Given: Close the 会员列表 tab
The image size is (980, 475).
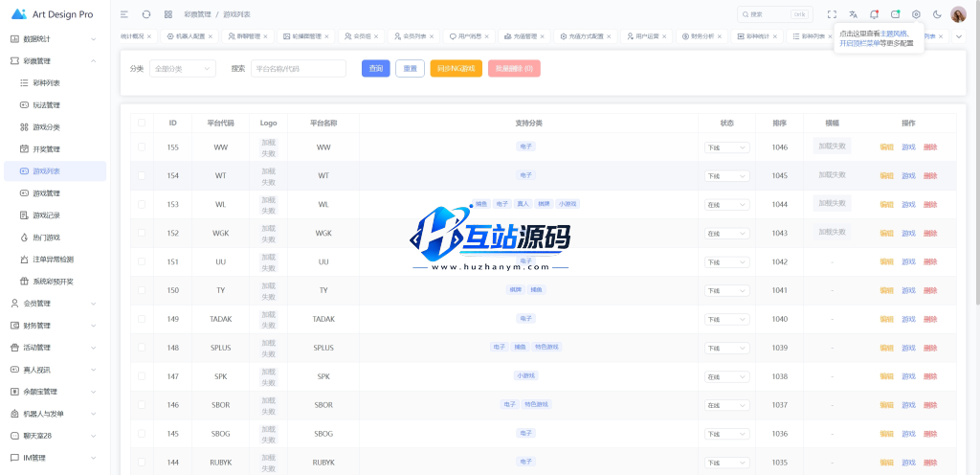Looking at the screenshot, I should click(432, 36).
